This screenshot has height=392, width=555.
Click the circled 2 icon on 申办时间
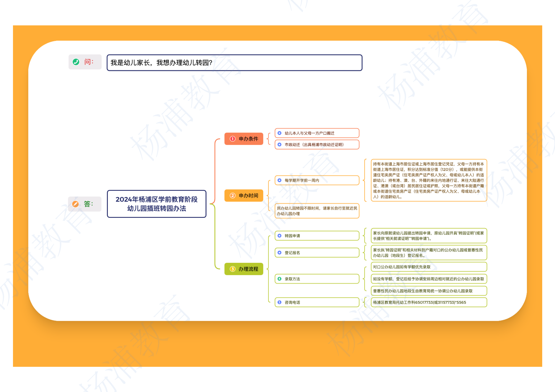coord(232,195)
